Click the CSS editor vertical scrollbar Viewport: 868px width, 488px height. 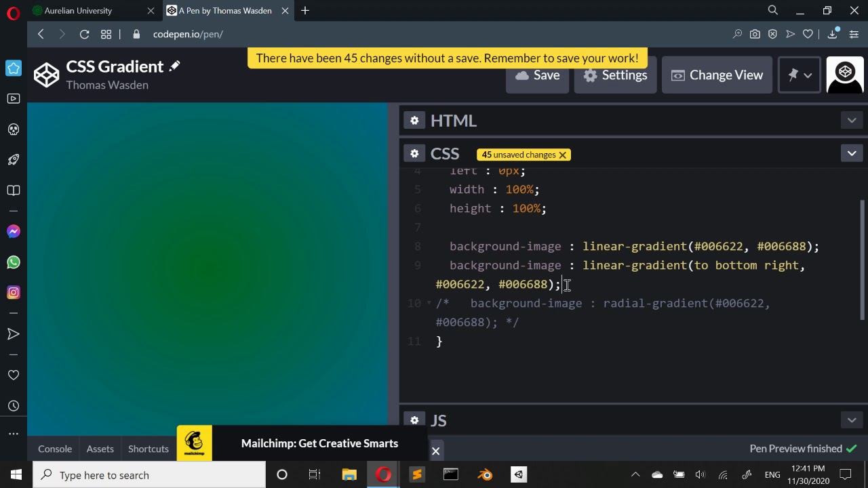coord(863,260)
